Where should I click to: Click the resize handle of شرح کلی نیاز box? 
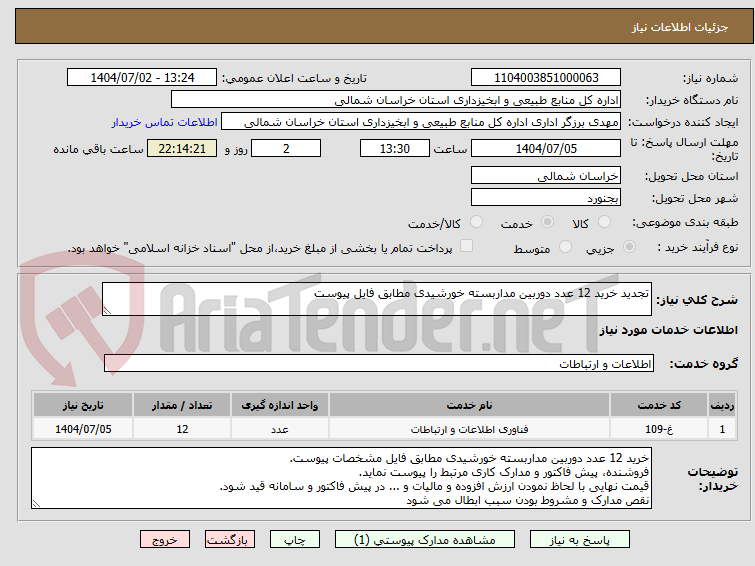tap(107, 311)
